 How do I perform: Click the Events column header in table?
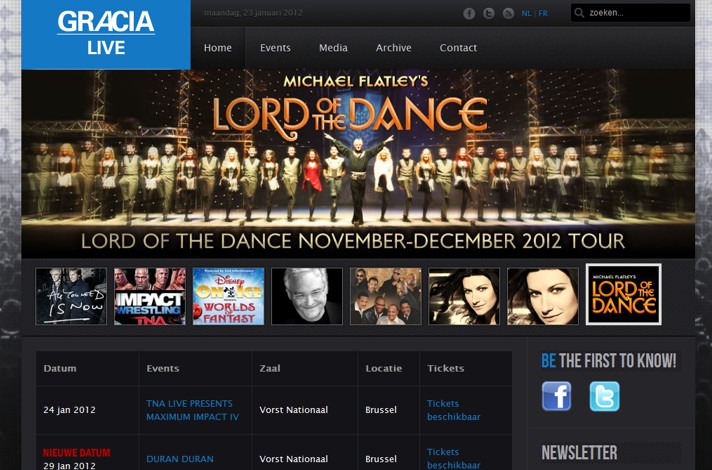click(x=163, y=368)
